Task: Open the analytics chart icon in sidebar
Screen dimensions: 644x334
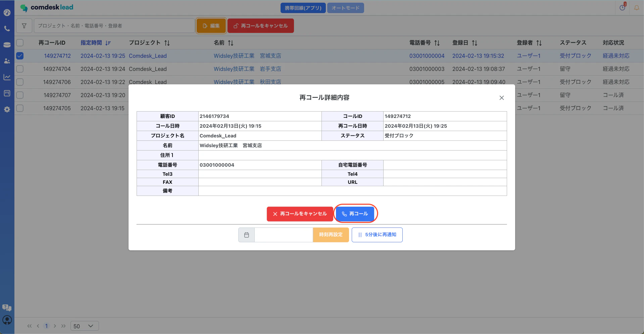Action: point(7,77)
